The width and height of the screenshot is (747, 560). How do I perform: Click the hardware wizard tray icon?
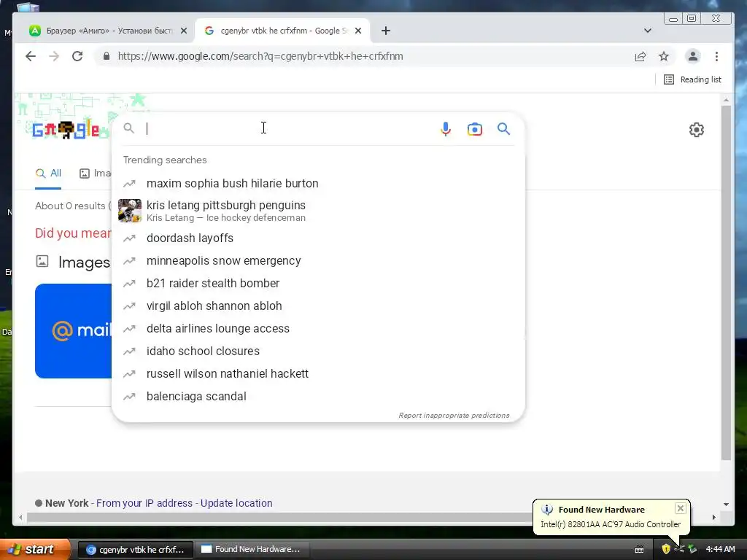692,549
